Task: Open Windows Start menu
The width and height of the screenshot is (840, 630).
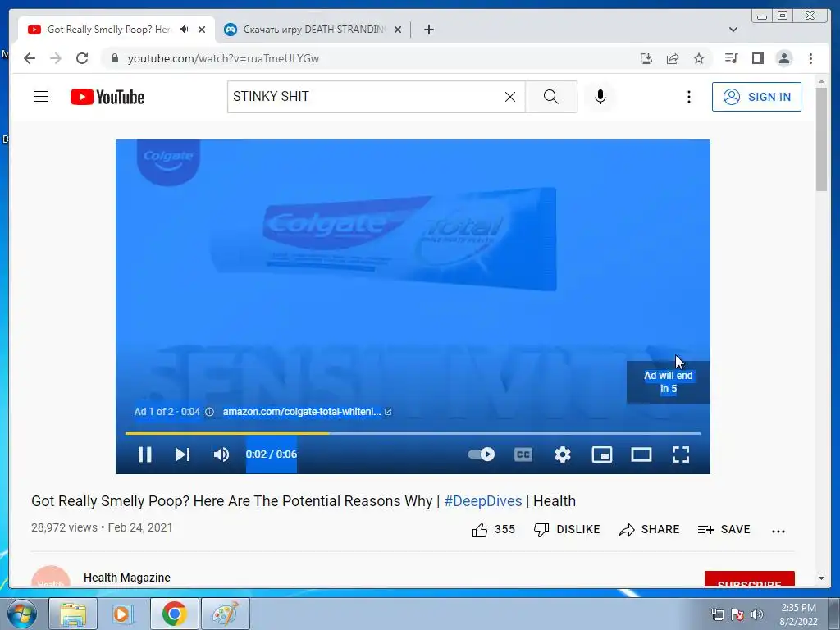Action: pyautogui.click(x=22, y=614)
